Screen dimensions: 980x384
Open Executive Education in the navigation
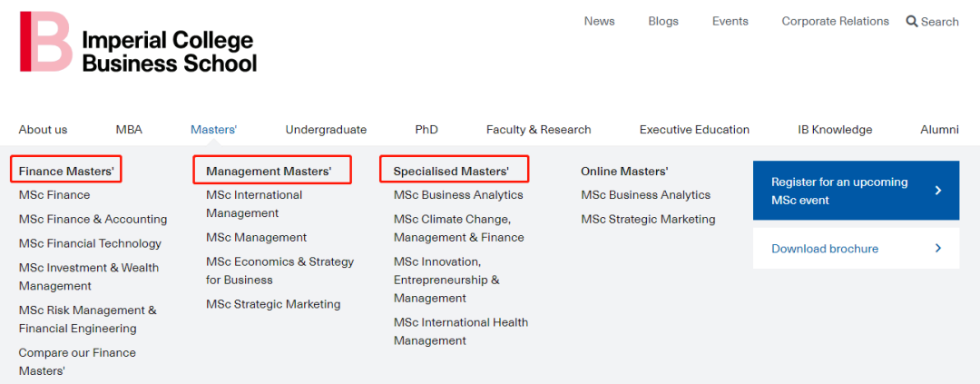(694, 130)
